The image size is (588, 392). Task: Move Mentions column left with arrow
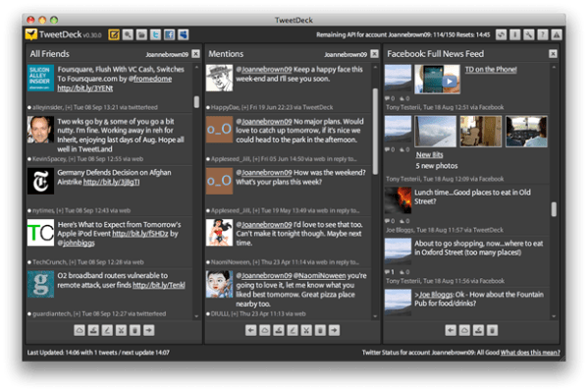point(251,330)
